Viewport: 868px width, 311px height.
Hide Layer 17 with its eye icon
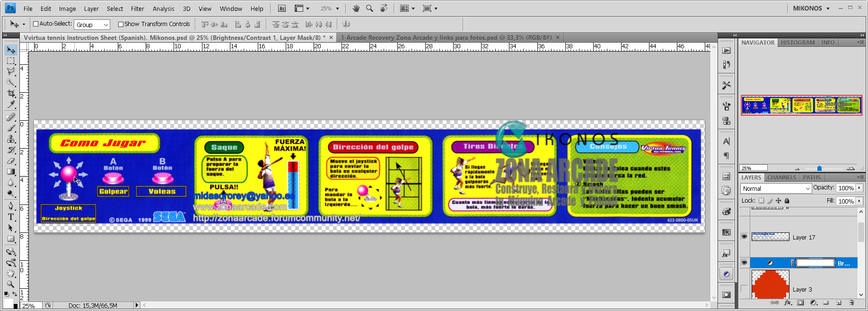click(744, 237)
